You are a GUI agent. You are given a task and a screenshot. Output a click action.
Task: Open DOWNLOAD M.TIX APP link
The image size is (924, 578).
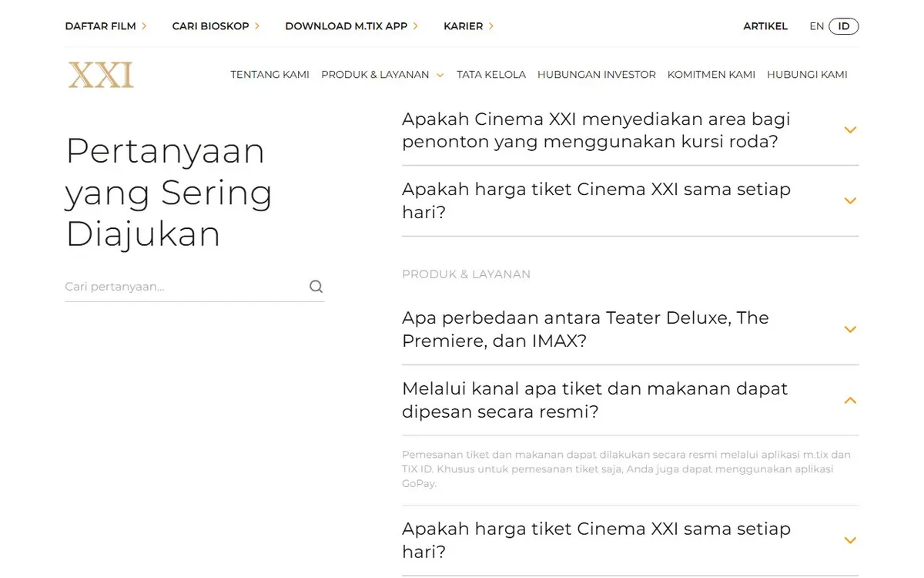coord(346,26)
